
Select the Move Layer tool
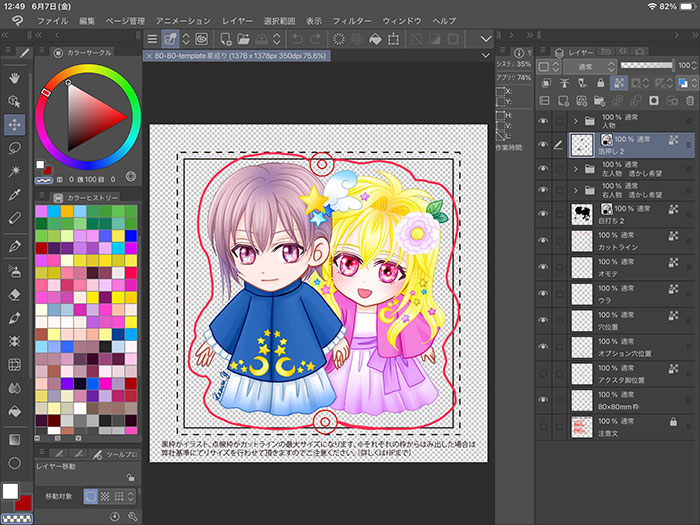point(15,124)
